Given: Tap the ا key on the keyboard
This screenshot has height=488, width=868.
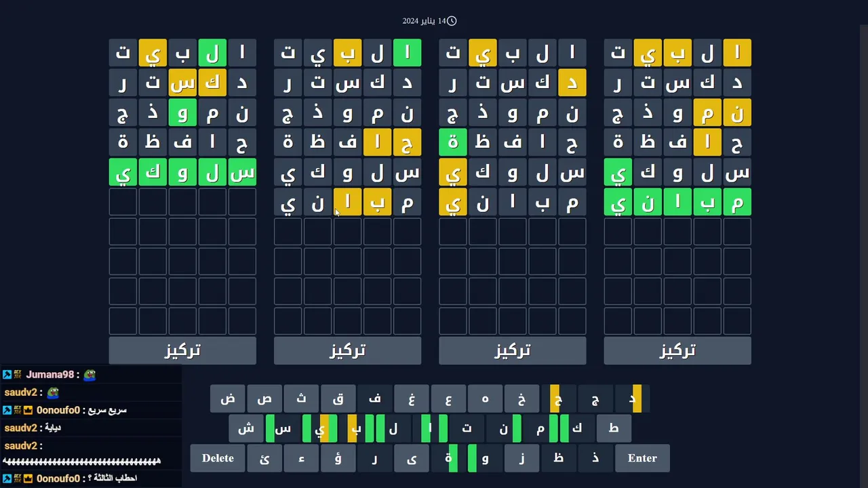Looking at the screenshot, I should 430,428.
